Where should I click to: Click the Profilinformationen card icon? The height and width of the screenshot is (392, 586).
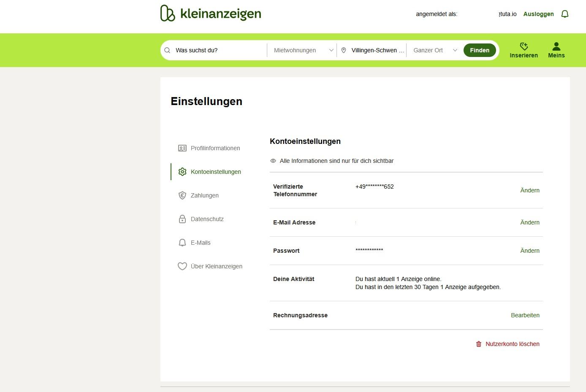point(182,148)
